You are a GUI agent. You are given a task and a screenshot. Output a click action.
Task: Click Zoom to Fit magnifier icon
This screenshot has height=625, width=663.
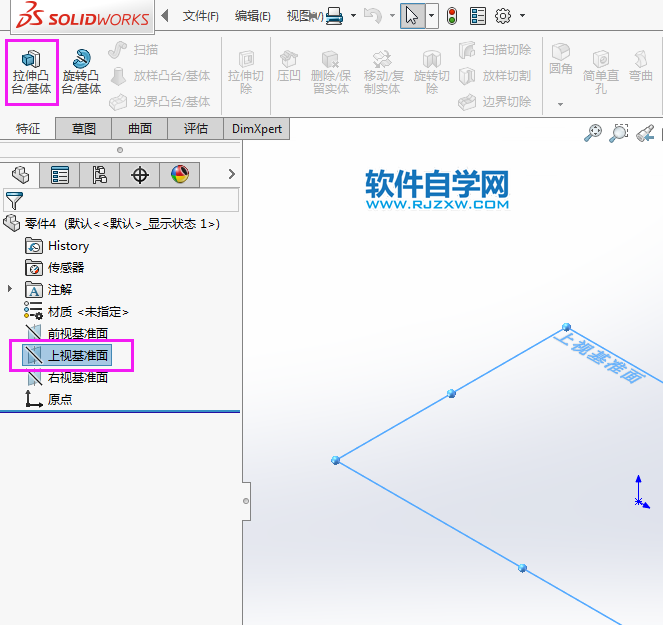pyautogui.click(x=593, y=133)
